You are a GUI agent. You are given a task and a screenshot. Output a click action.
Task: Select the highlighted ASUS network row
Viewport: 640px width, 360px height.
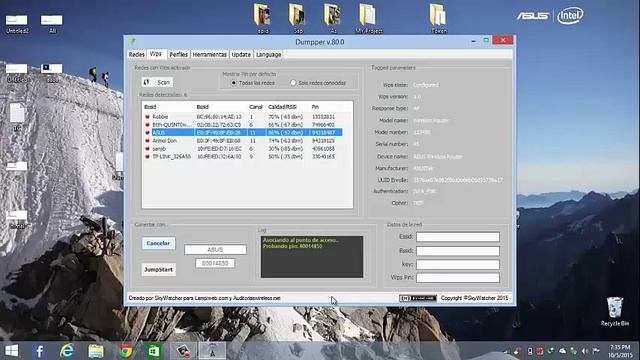243,133
